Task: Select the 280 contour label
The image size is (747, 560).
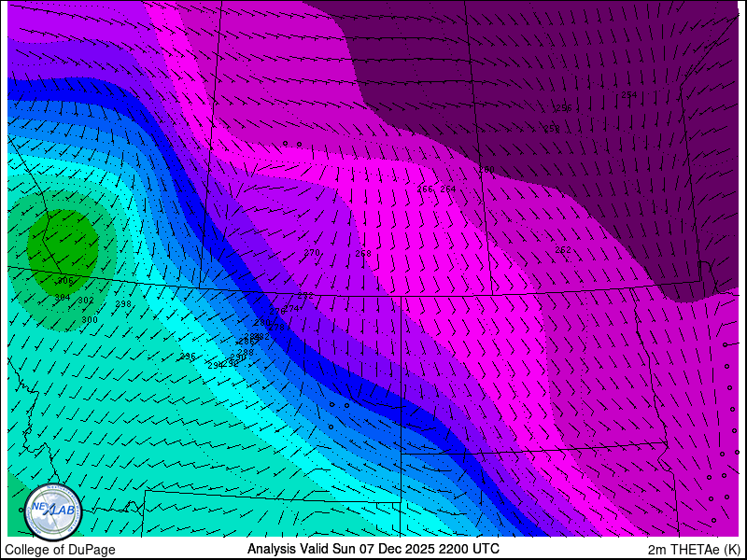Action: [x=262, y=322]
